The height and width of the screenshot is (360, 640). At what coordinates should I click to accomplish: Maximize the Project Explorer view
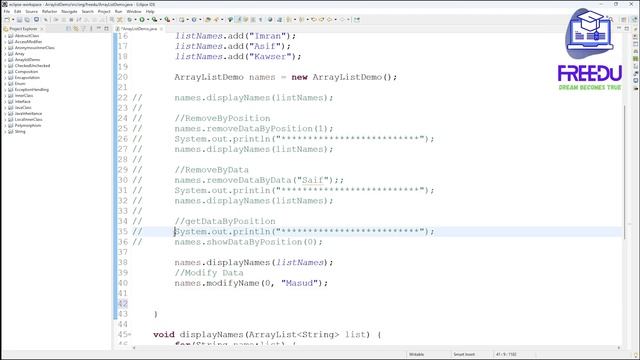(107, 29)
